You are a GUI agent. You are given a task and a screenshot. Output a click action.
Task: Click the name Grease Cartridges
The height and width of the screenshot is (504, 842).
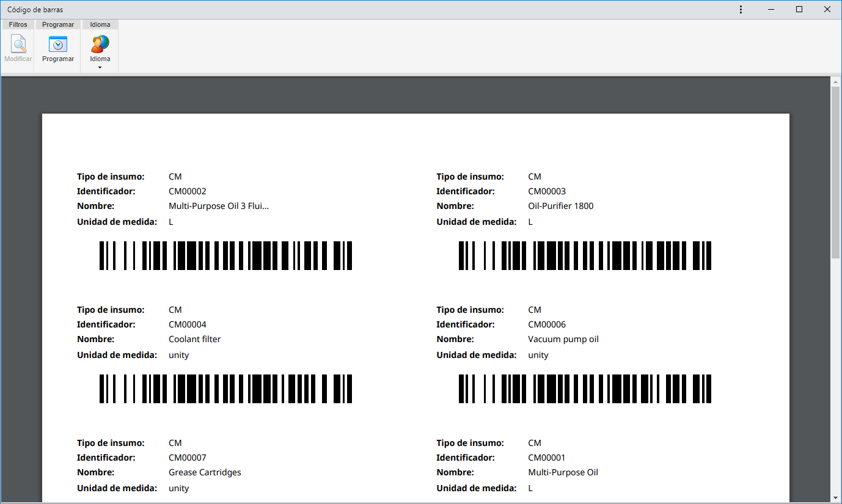(x=205, y=472)
